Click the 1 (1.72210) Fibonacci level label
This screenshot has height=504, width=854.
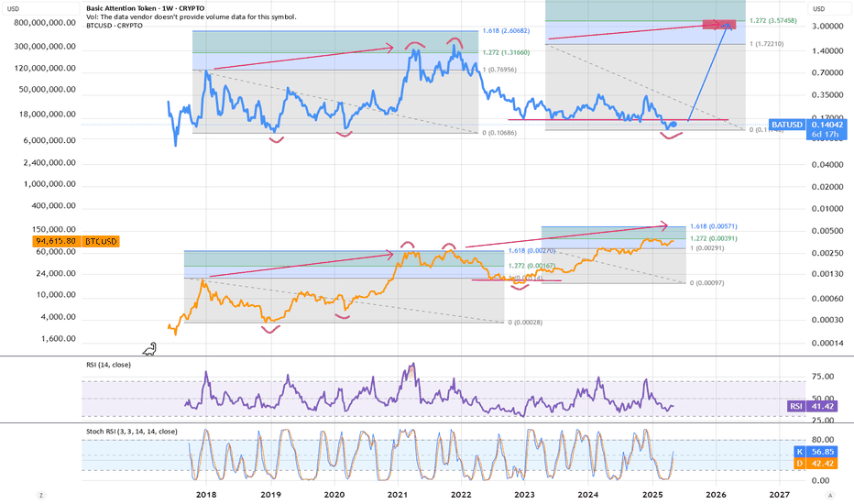coord(767,44)
